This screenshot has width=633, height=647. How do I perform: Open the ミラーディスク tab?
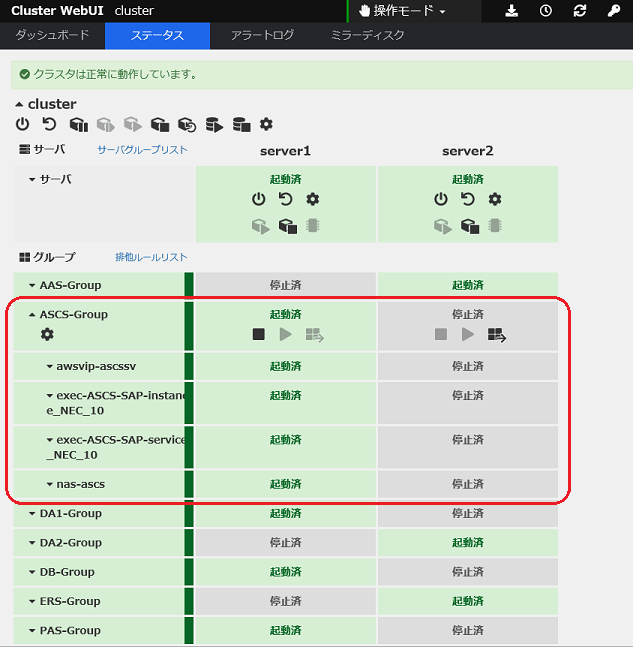[x=367, y=35]
